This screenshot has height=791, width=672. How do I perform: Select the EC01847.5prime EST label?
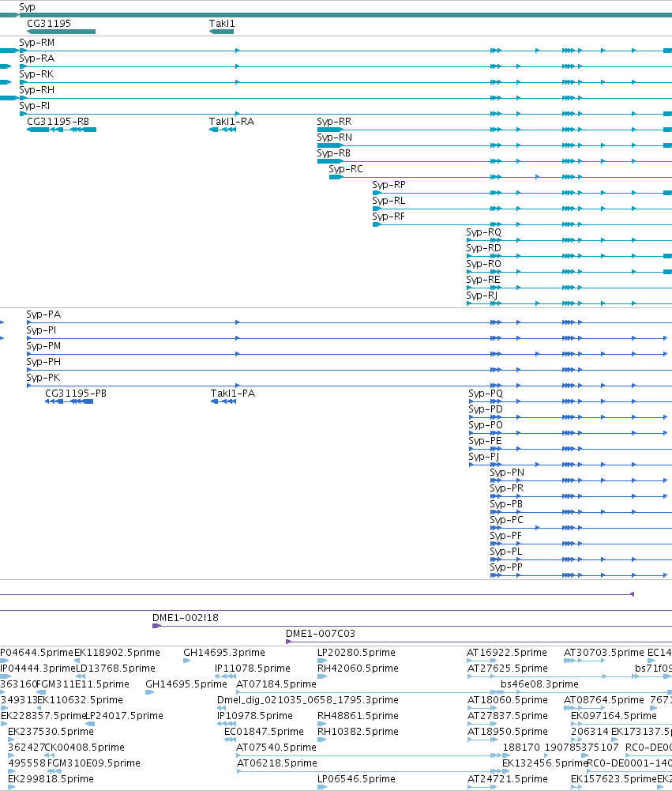click(x=265, y=732)
